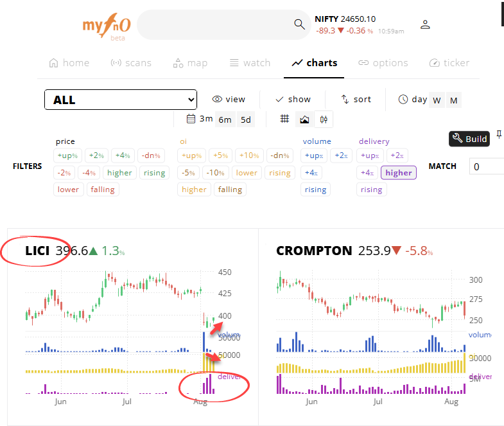Image resolution: width=504 pixels, height=426 pixels.
Task: Switch to the charts tab
Action: tap(315, 63)
